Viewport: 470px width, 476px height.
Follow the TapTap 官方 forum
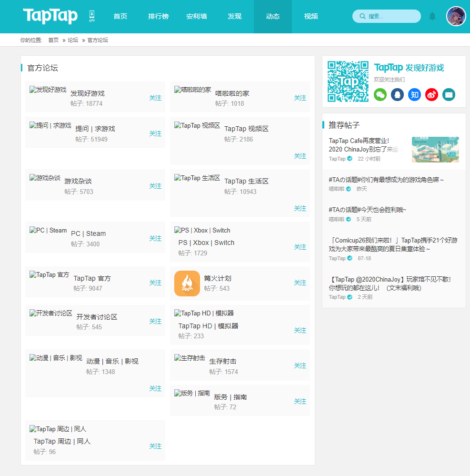155,283
